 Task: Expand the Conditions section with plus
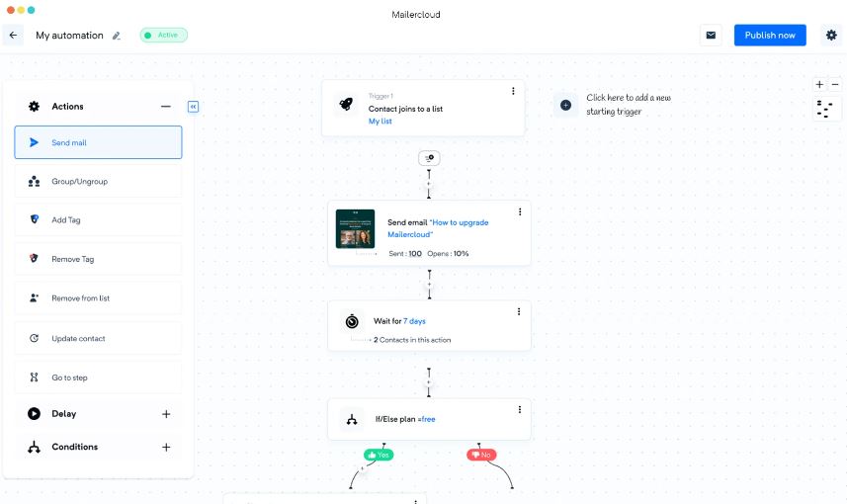(166, 447)
